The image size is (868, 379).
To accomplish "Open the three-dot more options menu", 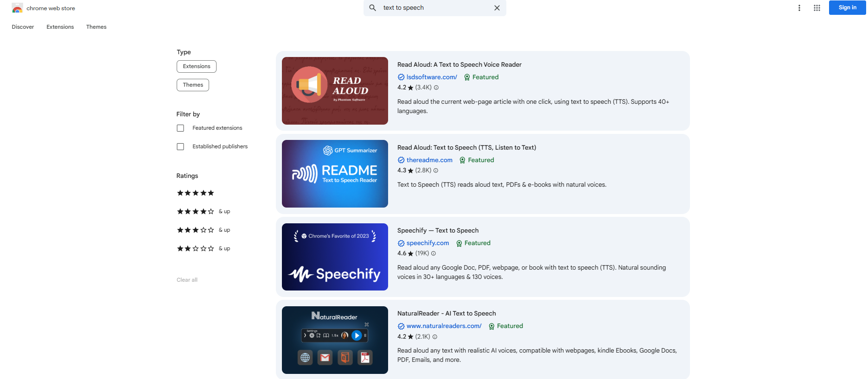I will click(x=799, y=8).
